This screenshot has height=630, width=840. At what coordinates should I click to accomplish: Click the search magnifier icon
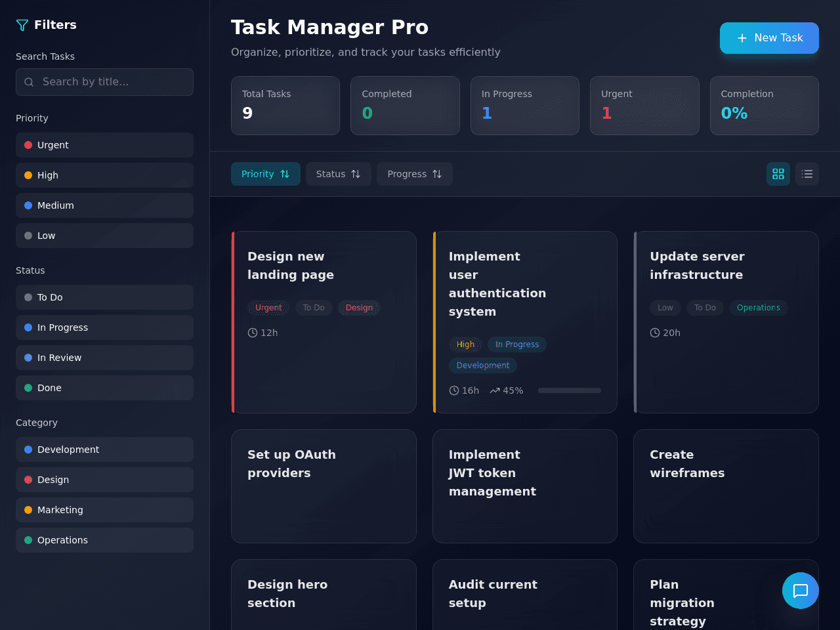tap(29, 82)
